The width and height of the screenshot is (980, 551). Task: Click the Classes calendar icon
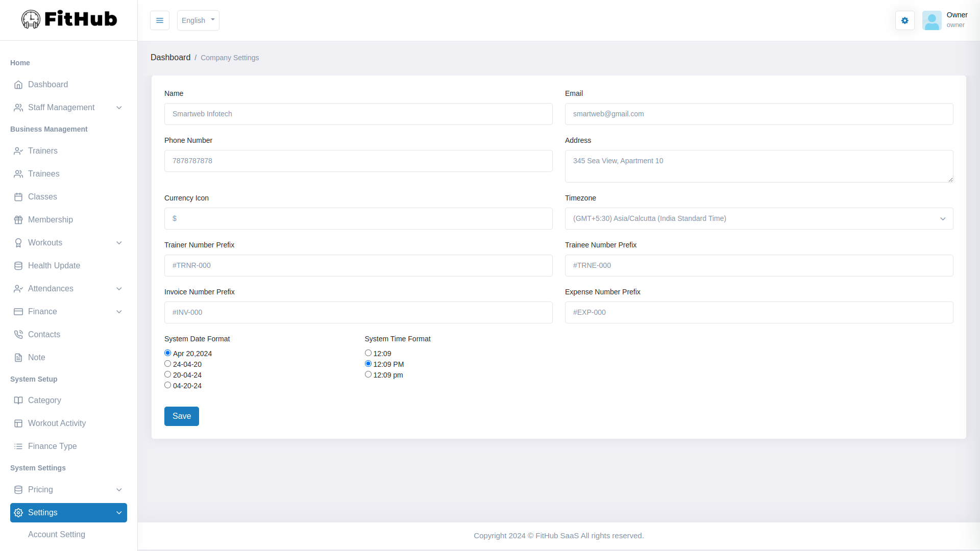coord(18,197)
